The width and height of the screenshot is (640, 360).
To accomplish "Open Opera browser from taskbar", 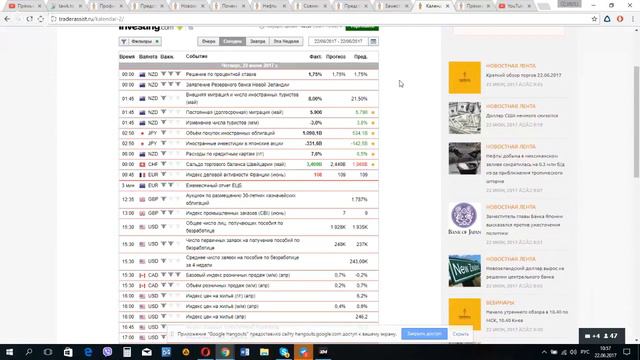I will coord(205,352).
